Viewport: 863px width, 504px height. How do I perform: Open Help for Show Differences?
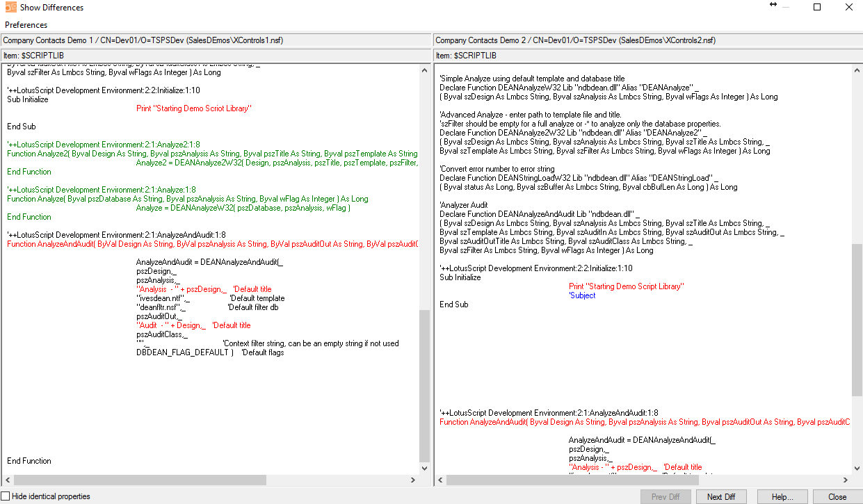click(782, 496)
